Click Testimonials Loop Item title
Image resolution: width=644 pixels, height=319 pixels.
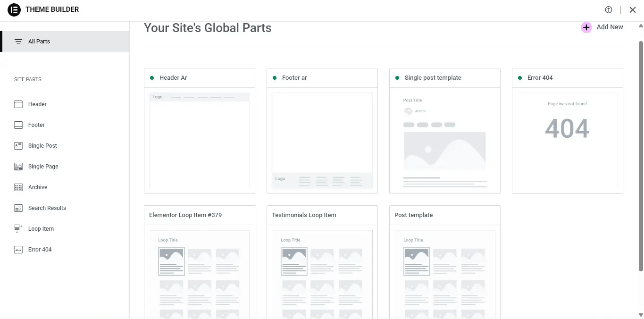[304, 215]
